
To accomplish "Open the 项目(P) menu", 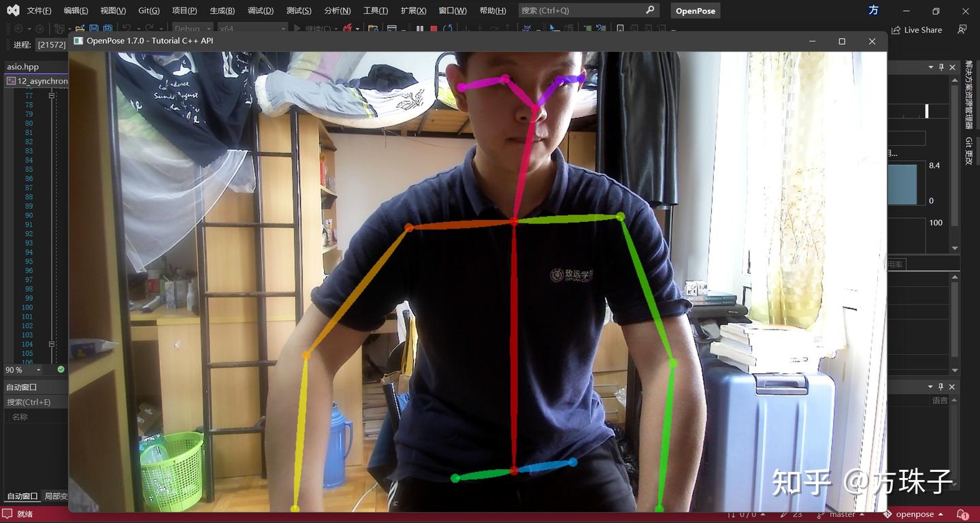I will (184, 11).
